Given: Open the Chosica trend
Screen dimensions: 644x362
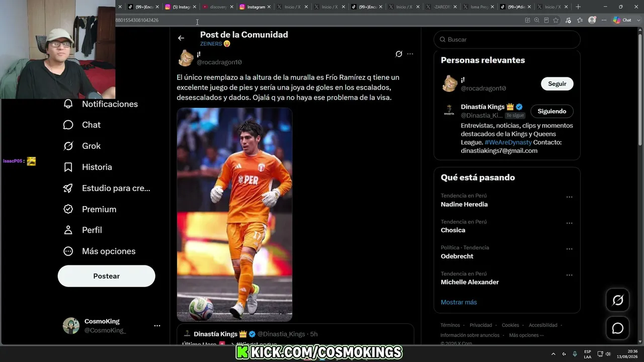Looking at the screenshot, I should click(x=453, y=230).
